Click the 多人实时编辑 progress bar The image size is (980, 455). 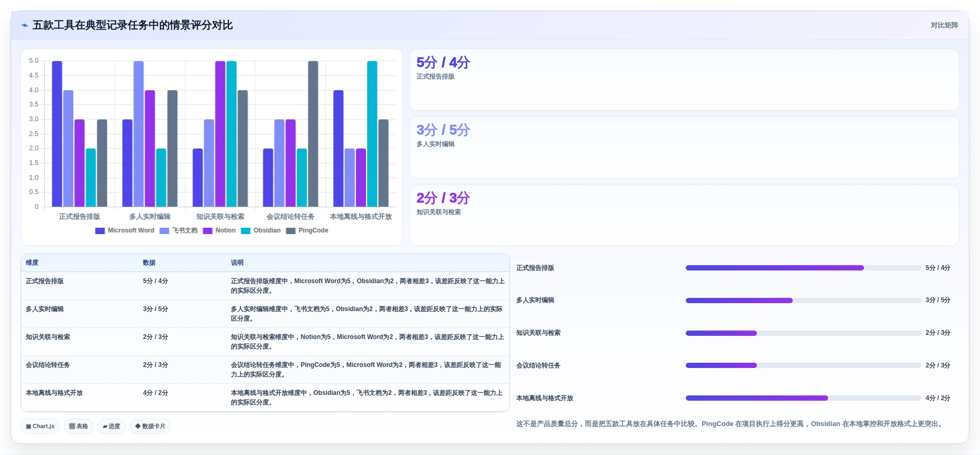803,301
